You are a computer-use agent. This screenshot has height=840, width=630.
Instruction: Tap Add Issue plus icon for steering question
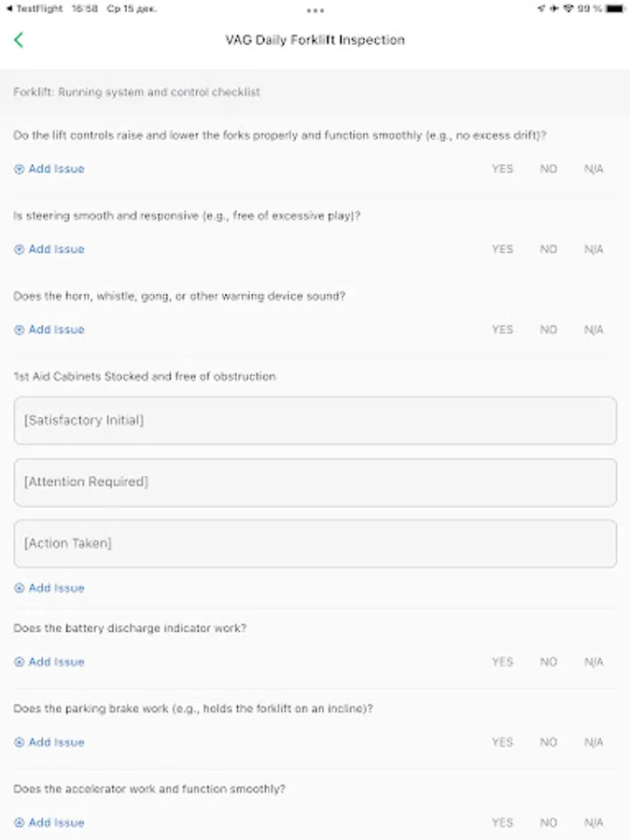point(21,249)
